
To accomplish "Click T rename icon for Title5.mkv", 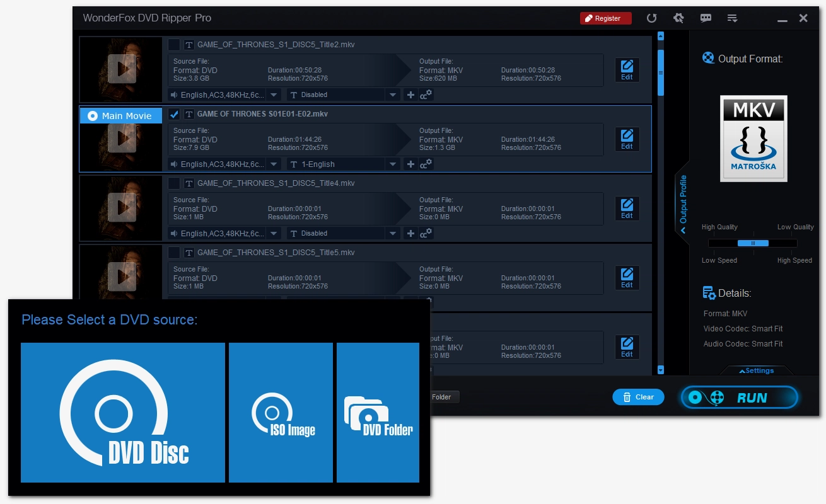I will pyautogui.click(x=189, y=253).
